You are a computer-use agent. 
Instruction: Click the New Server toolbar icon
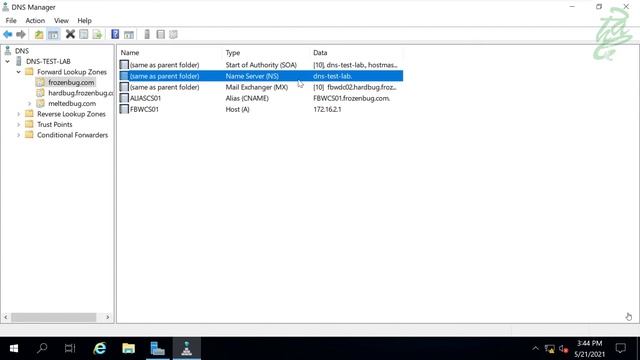pos(147,34)
